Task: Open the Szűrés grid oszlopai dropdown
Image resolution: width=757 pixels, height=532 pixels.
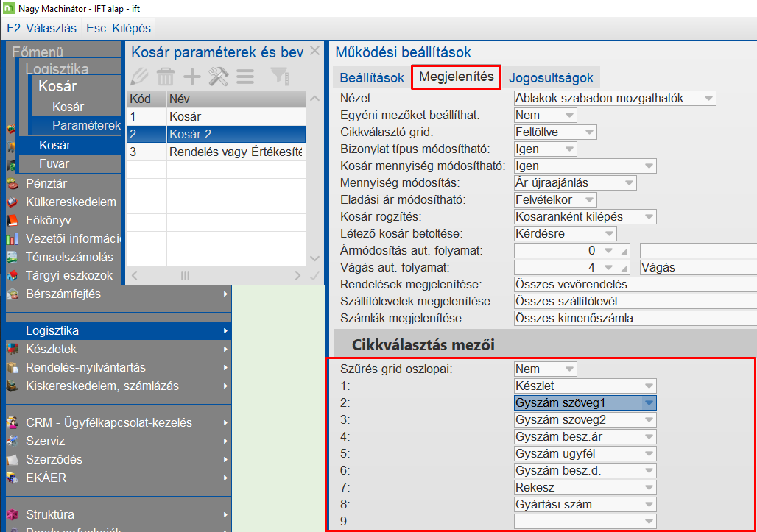Action: click(x=545, y=369)
